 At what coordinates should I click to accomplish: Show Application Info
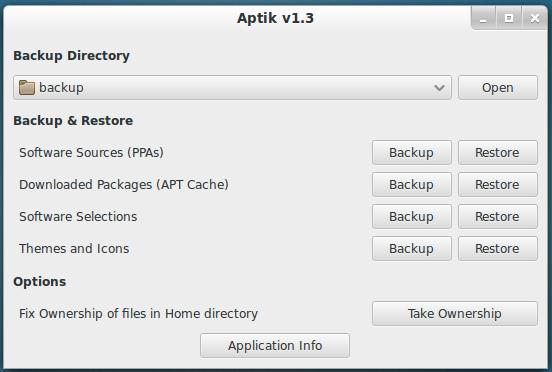point(275,346)
